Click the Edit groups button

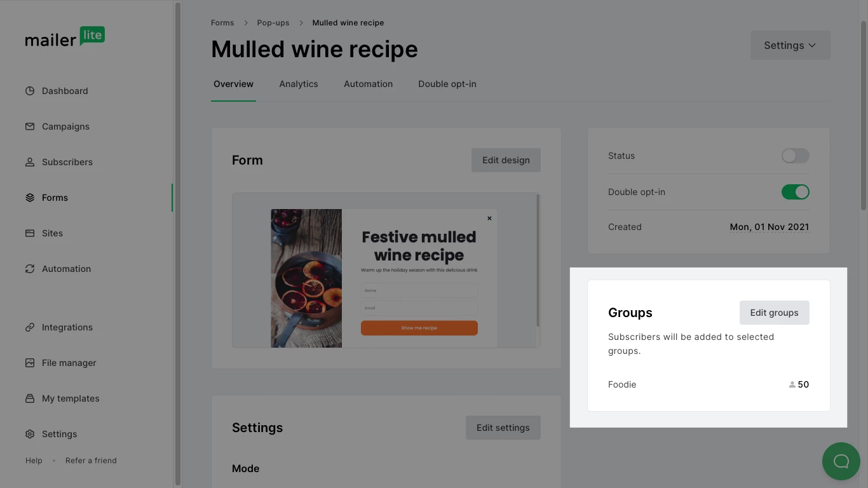(774, 313)
